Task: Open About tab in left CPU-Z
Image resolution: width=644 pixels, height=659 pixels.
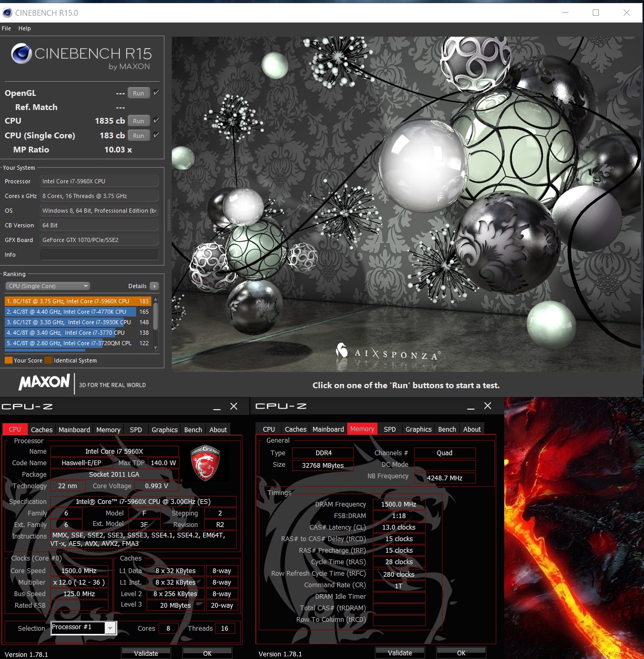Action: click(218, 430)
